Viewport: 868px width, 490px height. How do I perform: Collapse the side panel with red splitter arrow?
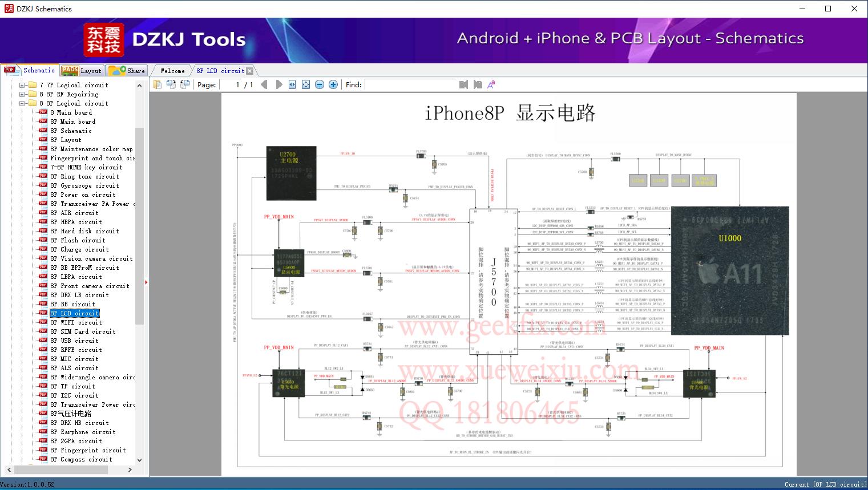click(x=146, y=282)
